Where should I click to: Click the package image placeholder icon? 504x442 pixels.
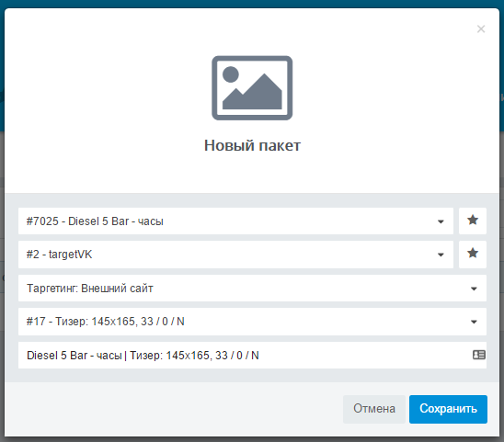pyautogui.click(x=252, y=88)
